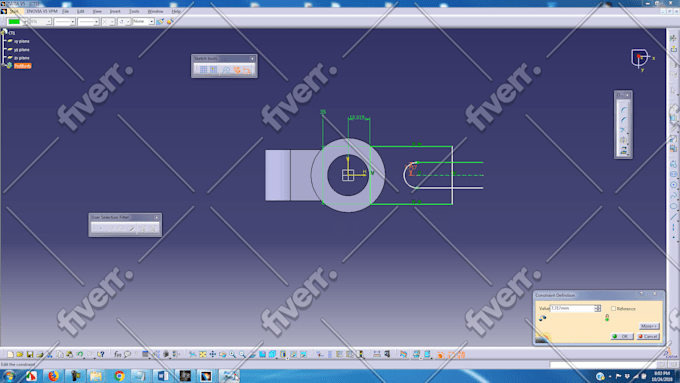This screenshot has height=383, width=680.
Task: Open Microsoft Word from the taskbar
Action: 163,376
